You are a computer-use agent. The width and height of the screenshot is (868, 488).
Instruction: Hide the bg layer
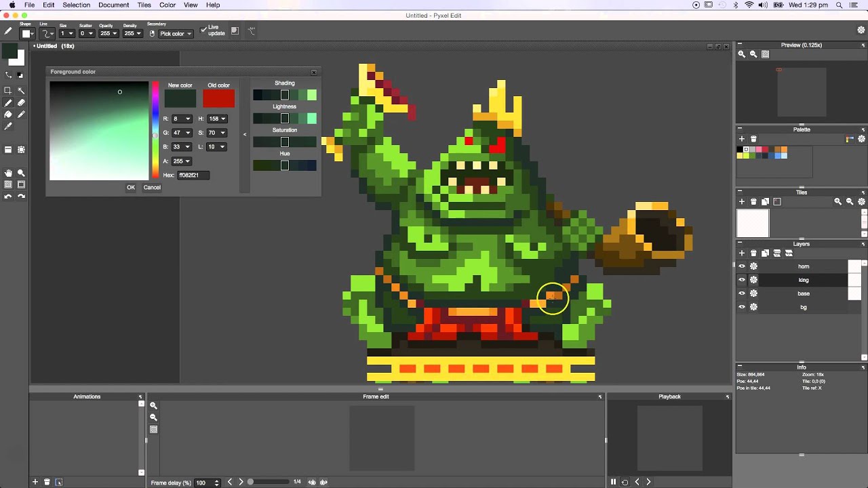742,307
